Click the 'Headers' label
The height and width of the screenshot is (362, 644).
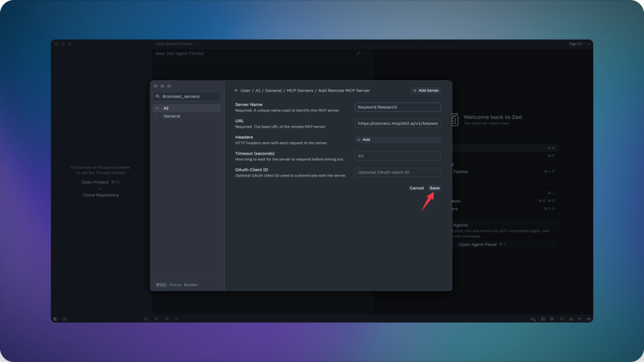click(244, 138)
